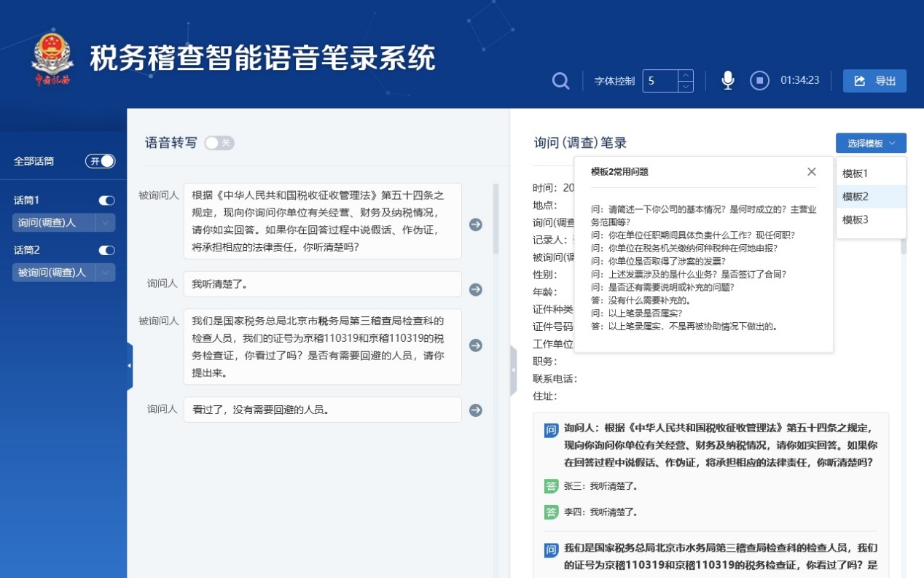Viewport: 924px width, 578px height.
Task: Click the 导出 export button
Action: point(874,81)
